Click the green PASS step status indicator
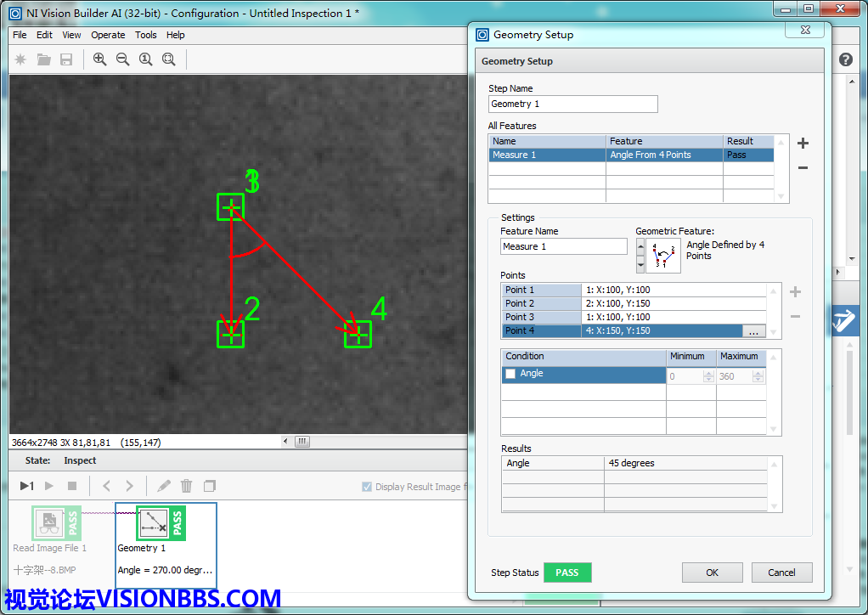Viewport: 868px width, 615px height. coord(567,573)
